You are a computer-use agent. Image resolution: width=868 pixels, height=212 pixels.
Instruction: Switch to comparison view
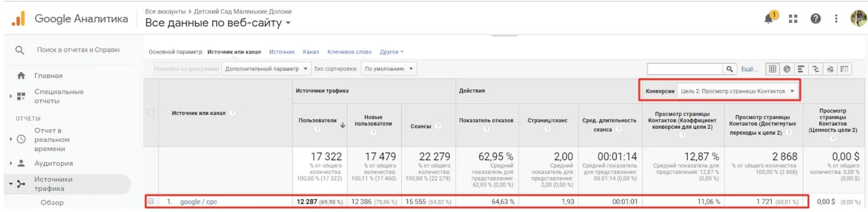tap(815, 69)
